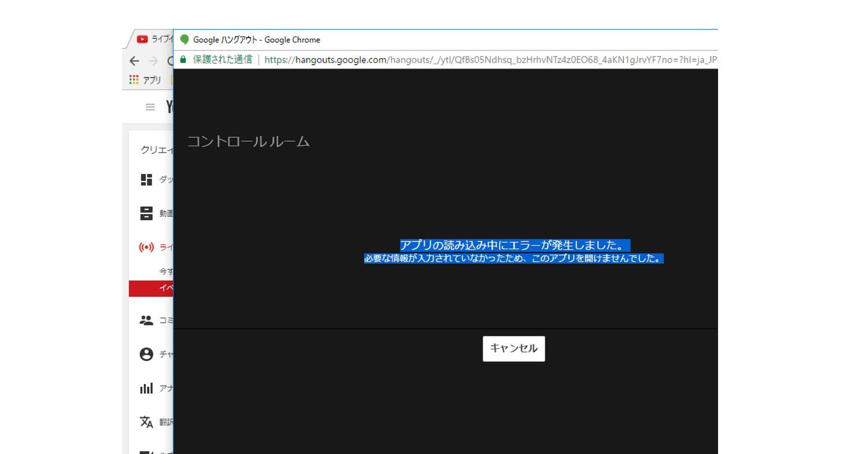Open the Live Streaming icon in the sidebar
868x454 pixels.
click(x=146, y=247)
